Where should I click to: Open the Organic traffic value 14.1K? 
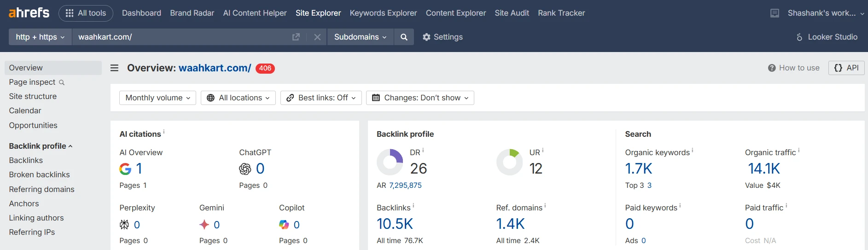[764, 169]
